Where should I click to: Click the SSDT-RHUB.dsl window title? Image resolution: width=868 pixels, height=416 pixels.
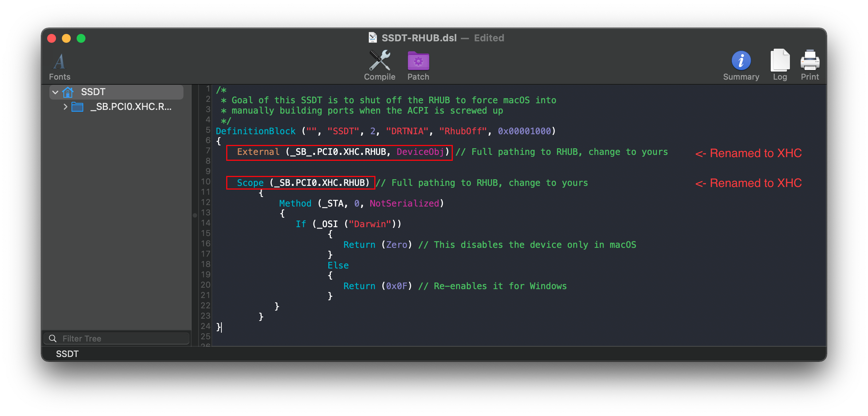pyautogui.click(x=419, y=38)
